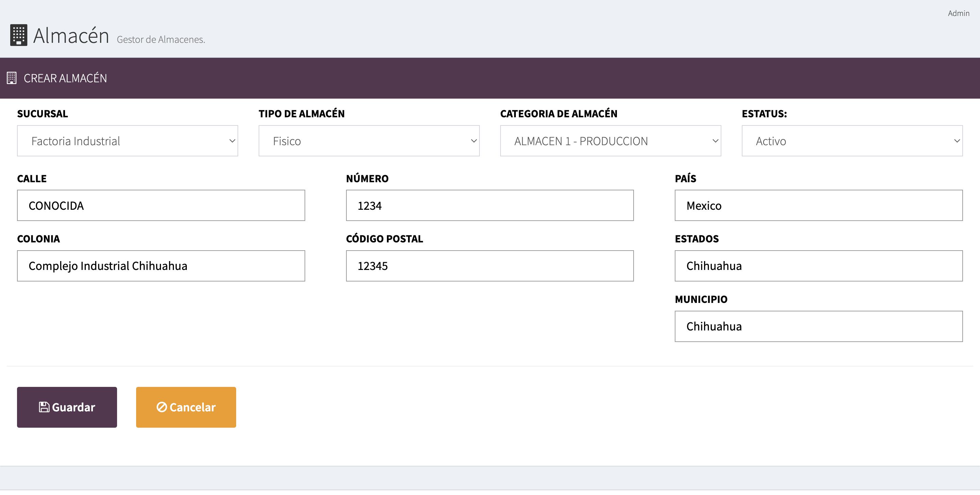Open the Sucursal dropdown
Image resolution: width=980 pixels, height=495 pixels.
pyautogui.click(x=128, y=141)
